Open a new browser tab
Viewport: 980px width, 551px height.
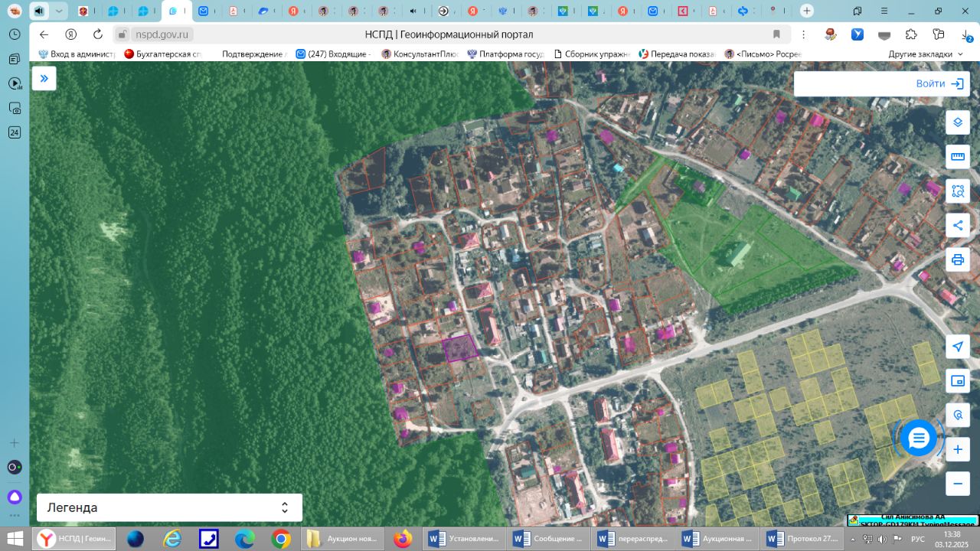point(806,11)
